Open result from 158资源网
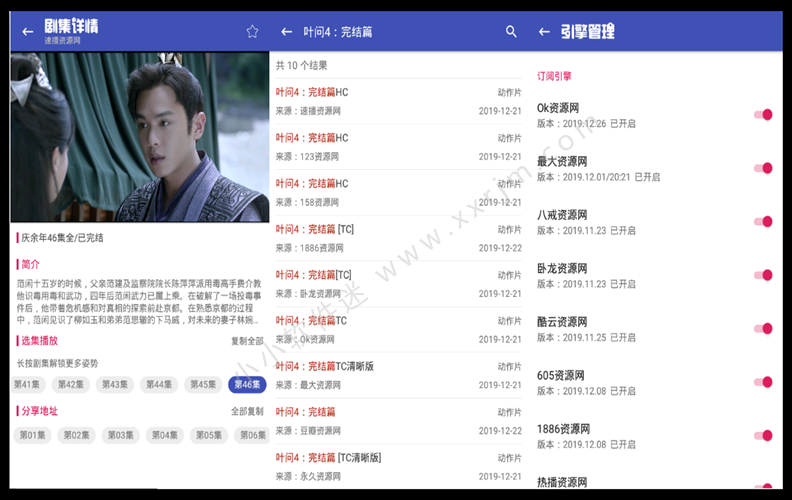 (399, 193)
